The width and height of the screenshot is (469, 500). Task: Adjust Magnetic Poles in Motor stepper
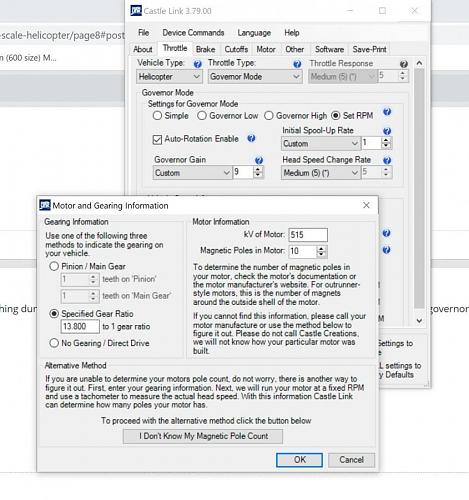click(321, 251)
